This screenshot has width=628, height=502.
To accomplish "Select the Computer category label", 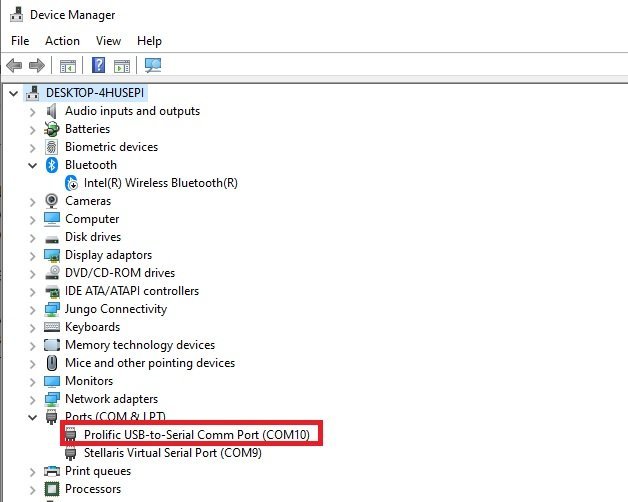I will tap(92, 219).
